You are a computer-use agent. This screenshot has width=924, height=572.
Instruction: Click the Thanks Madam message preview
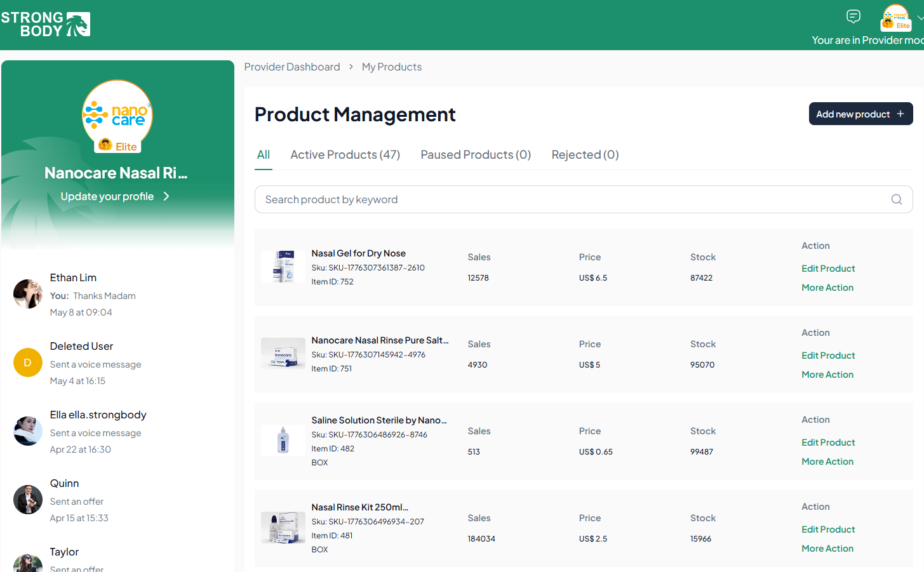coord(104,296)
